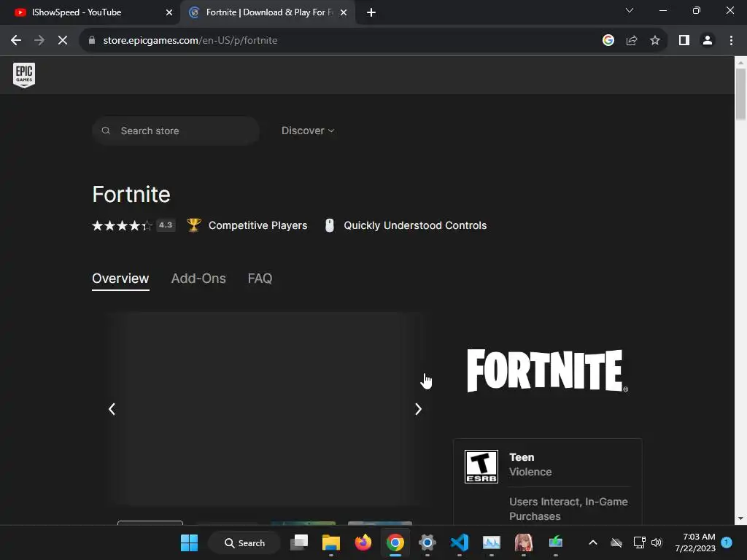
Task: Launch File Explorer from taskbar
Action: (330, 542)
